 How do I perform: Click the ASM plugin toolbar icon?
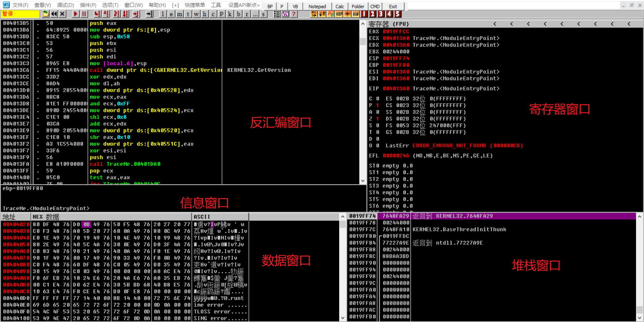click(356, 14)
